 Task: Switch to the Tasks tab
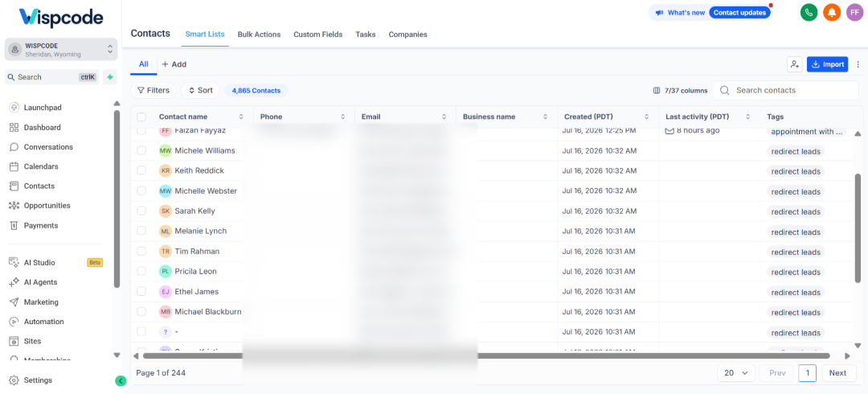366,35
